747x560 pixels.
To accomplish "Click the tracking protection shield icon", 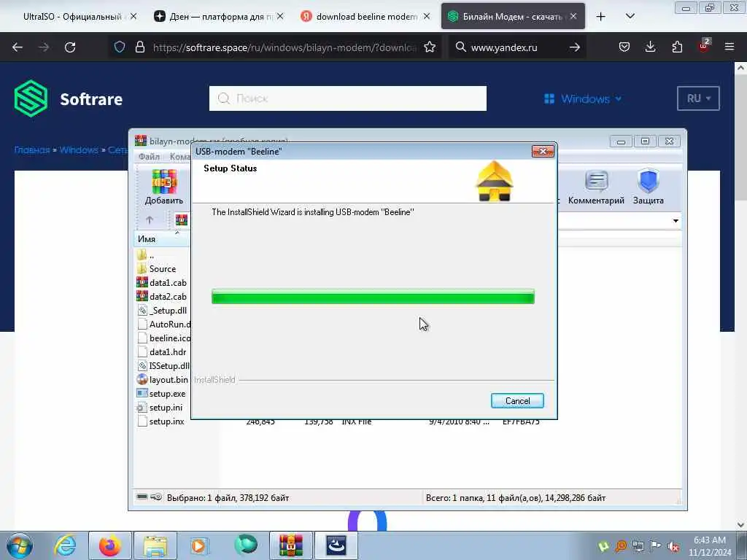I will point(120,47).
